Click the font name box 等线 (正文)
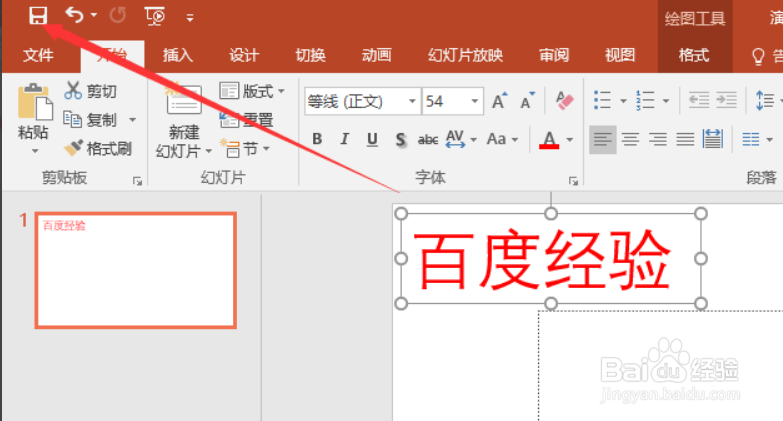783x421 pixels. (x=355, y=101)
